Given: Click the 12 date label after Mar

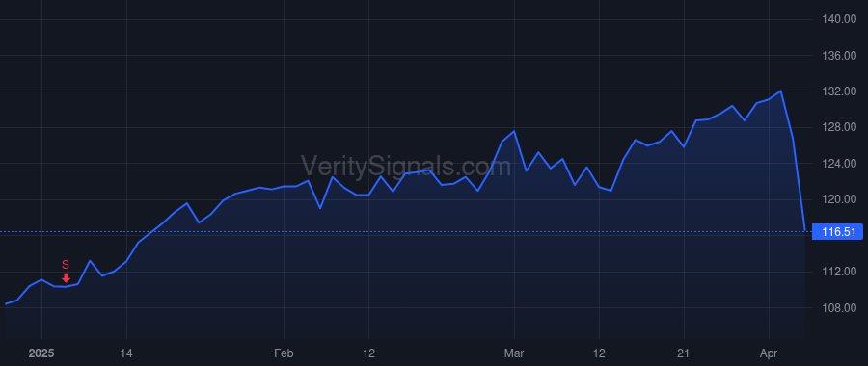Looking at the screenshot, I should coord(599,353).
